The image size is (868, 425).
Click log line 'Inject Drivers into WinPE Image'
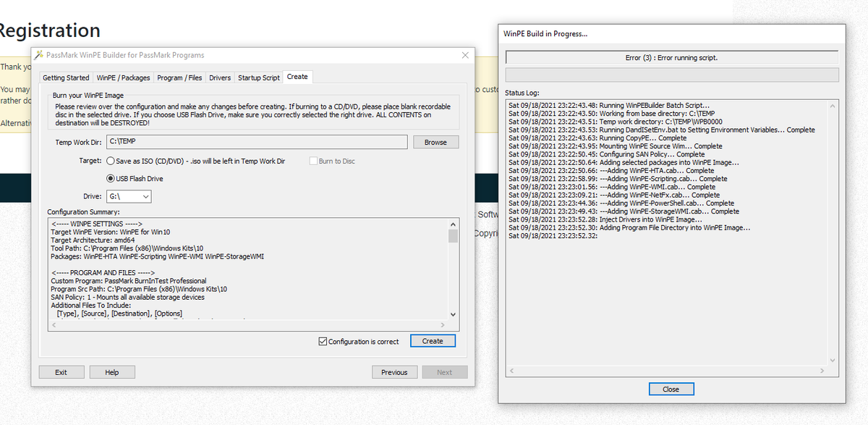point(605,219)
